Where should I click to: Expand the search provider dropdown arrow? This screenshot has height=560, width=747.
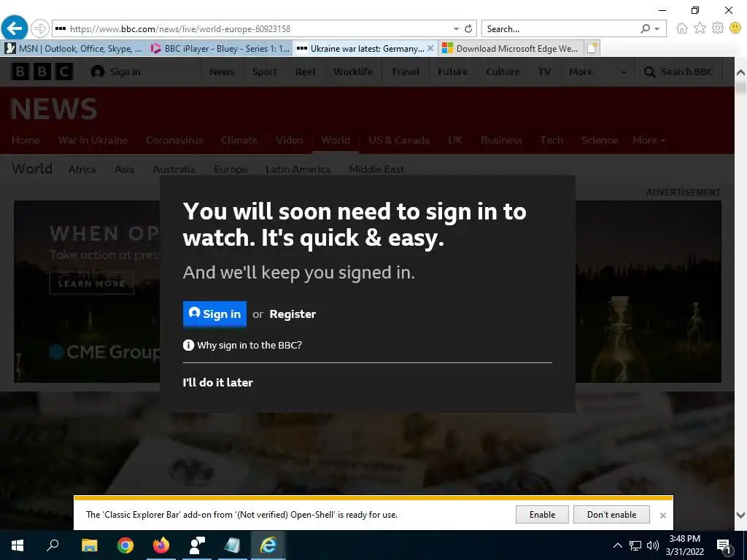point(657,28)
